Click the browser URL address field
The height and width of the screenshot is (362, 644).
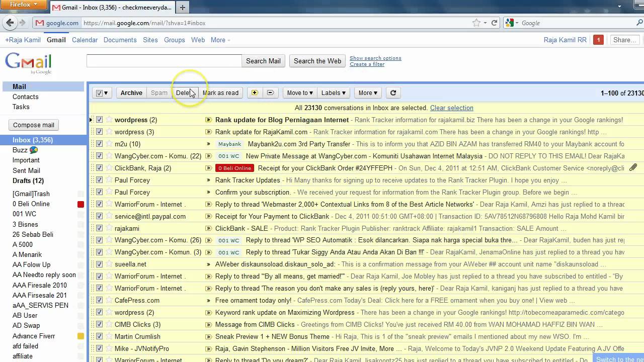point(277,23)
